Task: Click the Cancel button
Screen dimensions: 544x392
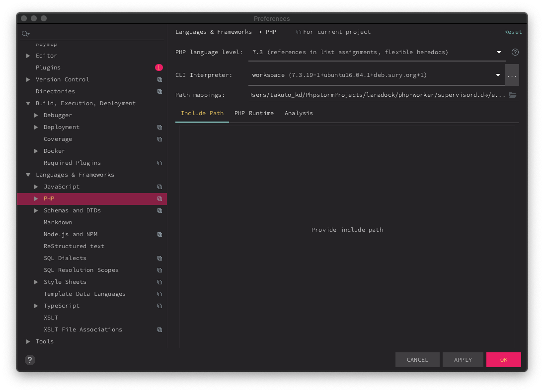Action: pyautogui.click(x=417, y=360)
